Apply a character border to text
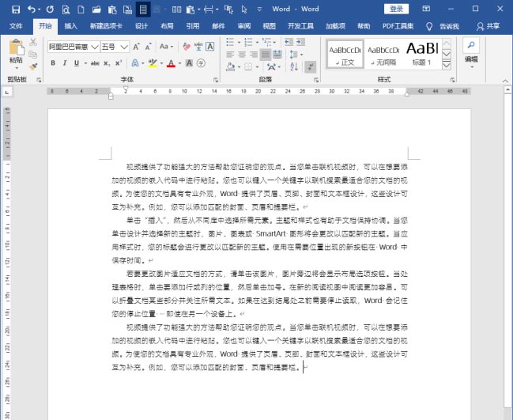Image resolution: width=513 pixels, height=420 pixels. [210, 47]
